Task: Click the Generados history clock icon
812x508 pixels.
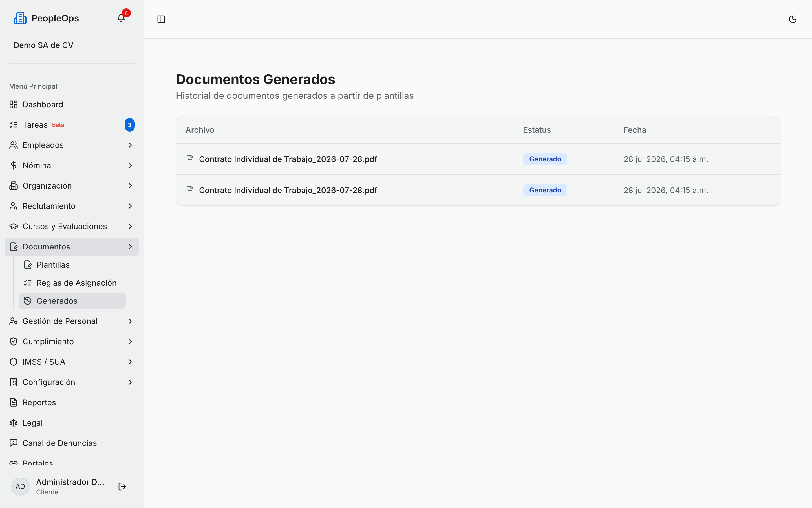Action: click(x=28, y=301)
